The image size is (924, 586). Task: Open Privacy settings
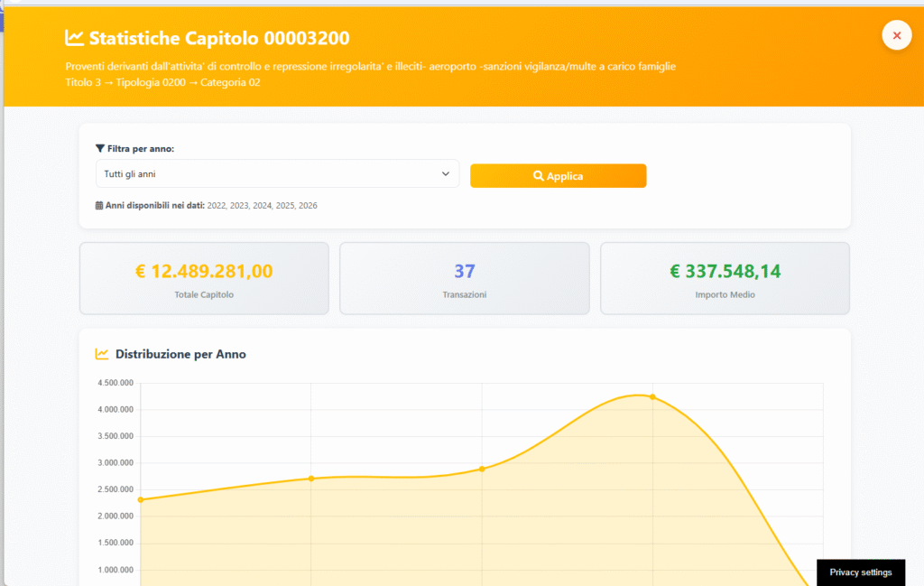tap(860, 572)
